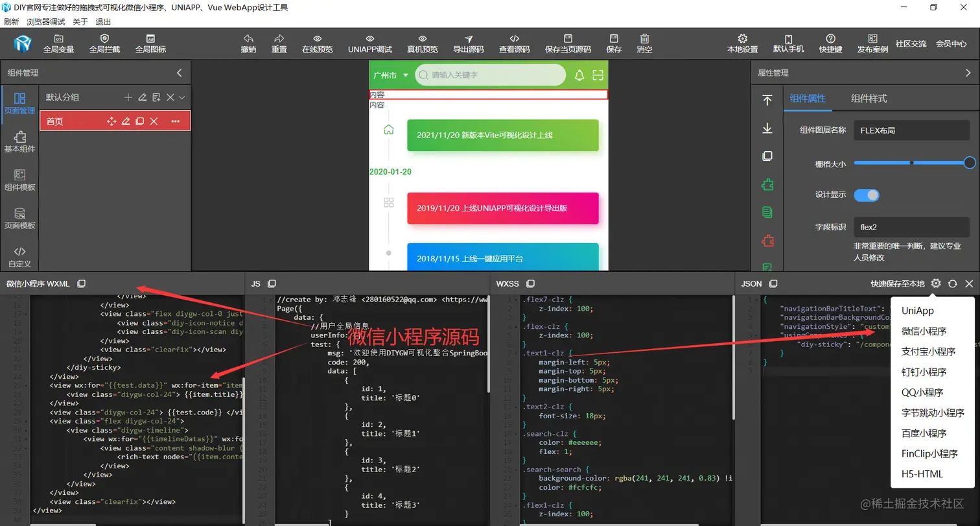Launch UNIAPP调试 debugging
The width and height of the screenshot is (980, 526).
point(369,43)
